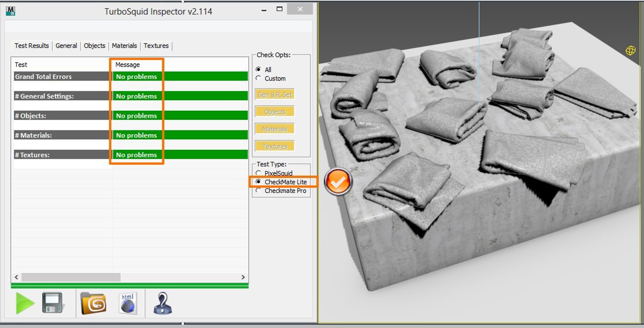This screenshot has height=328, width=644.
Task: Switch to the General tab
Action: [x=66, y=46]
